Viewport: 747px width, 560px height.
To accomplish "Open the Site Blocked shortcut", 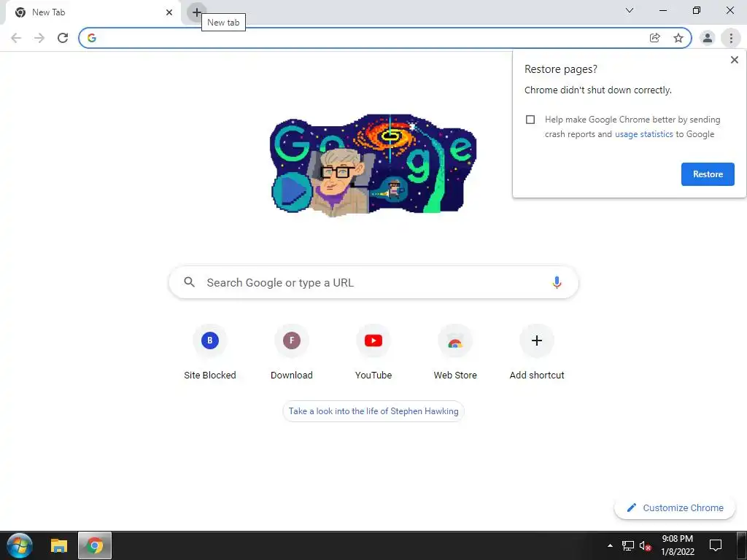I will click(x=209, y=351).
